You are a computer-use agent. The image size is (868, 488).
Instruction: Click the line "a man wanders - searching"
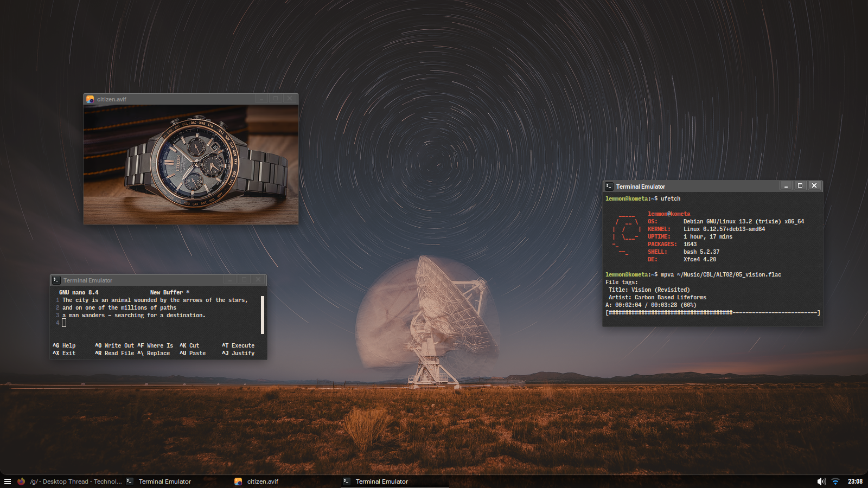point(134,315)
